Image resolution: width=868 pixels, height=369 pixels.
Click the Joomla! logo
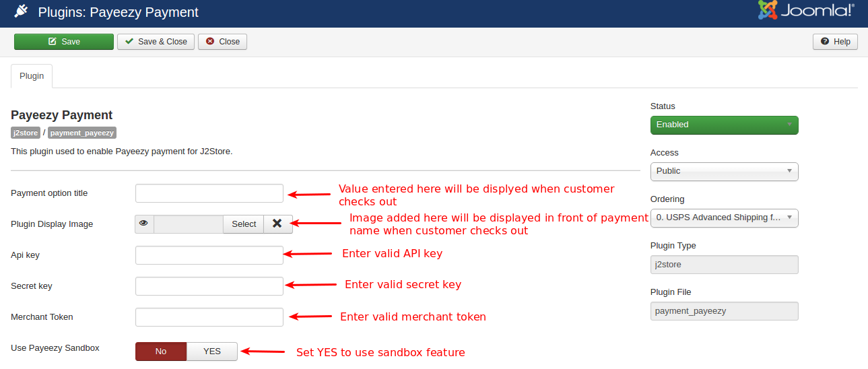tap(805, 10)
